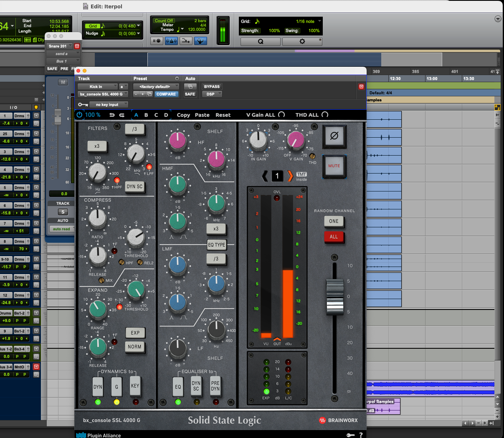This screenshot has height=438, width=504.
Task: Click the red target icon in the Snare 201 window
Action: point(77,46)
